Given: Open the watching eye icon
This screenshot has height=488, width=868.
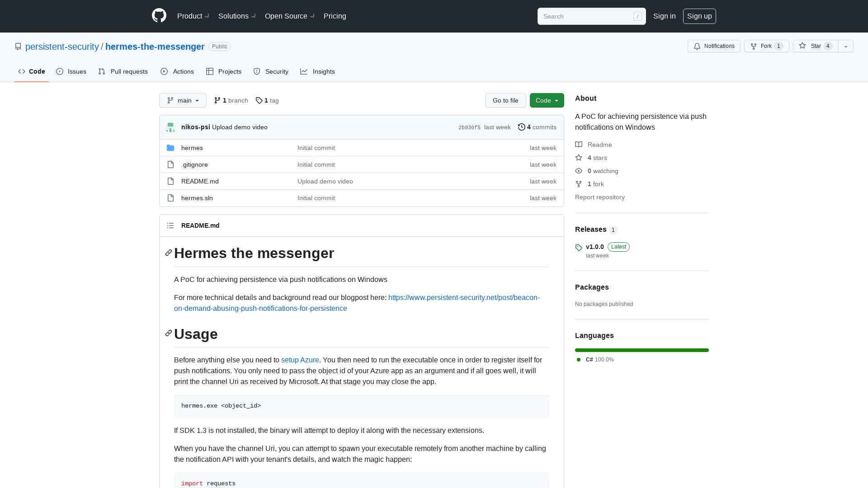Looking at the screenshot, I should (579, 171).
